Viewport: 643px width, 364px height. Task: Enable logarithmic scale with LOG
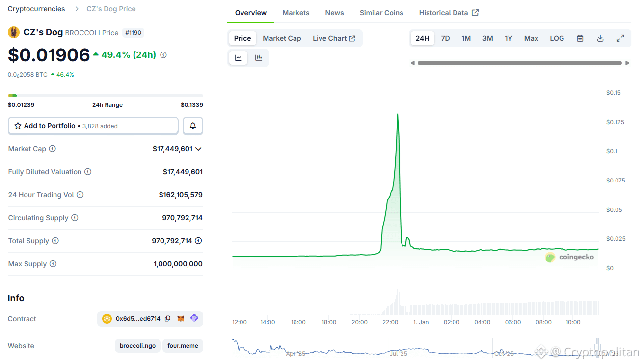[557, 38]
